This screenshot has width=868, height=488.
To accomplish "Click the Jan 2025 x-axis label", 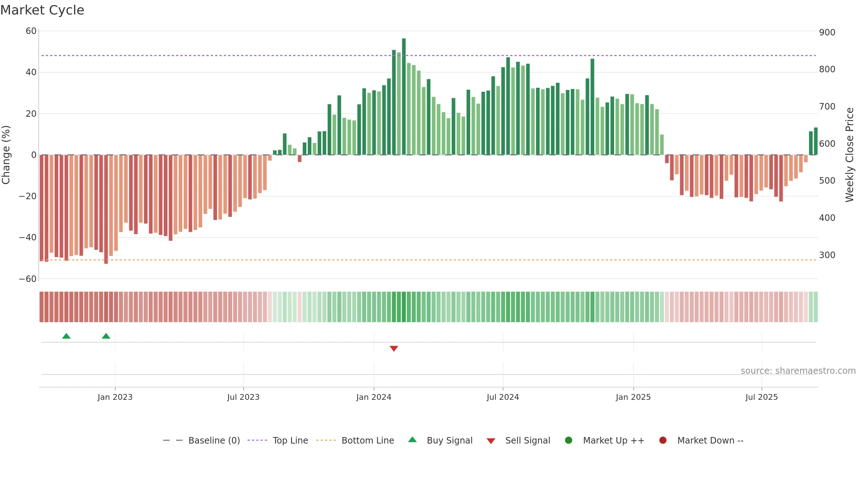I will [x=633, y=397].
